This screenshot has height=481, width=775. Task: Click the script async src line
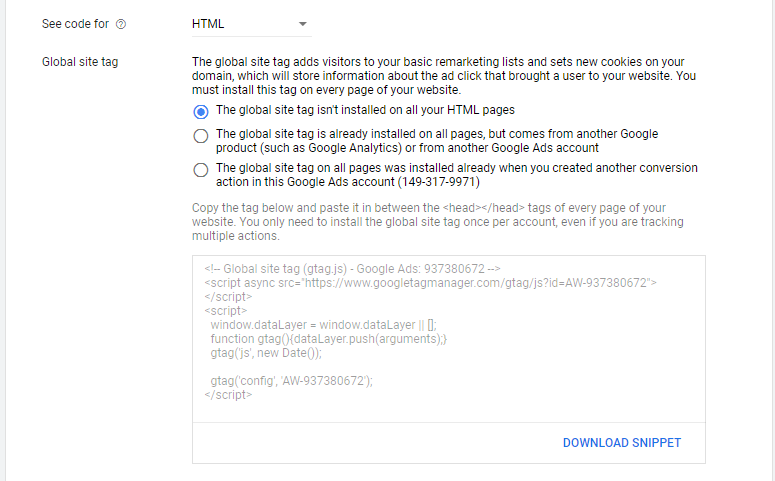[430, 283]
